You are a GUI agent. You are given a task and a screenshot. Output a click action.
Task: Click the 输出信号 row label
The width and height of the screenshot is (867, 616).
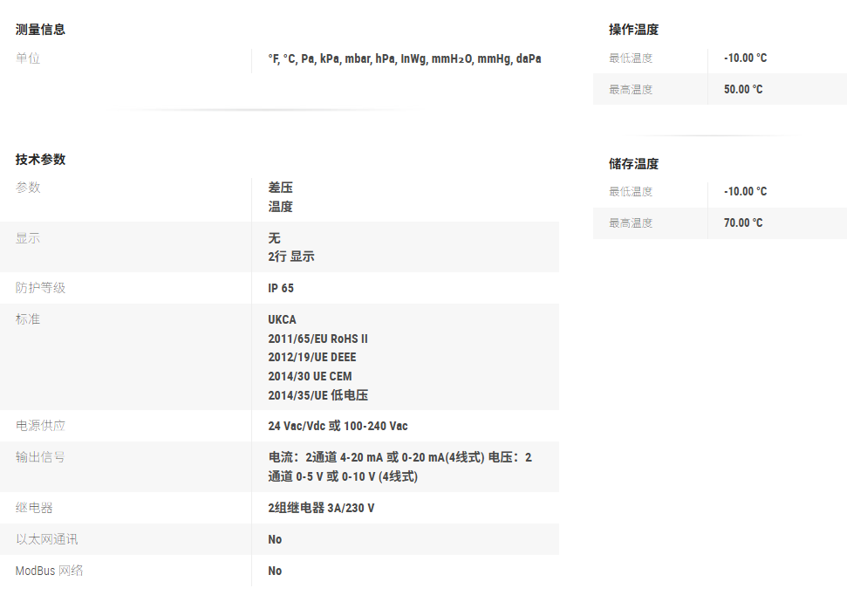(40, 457)
